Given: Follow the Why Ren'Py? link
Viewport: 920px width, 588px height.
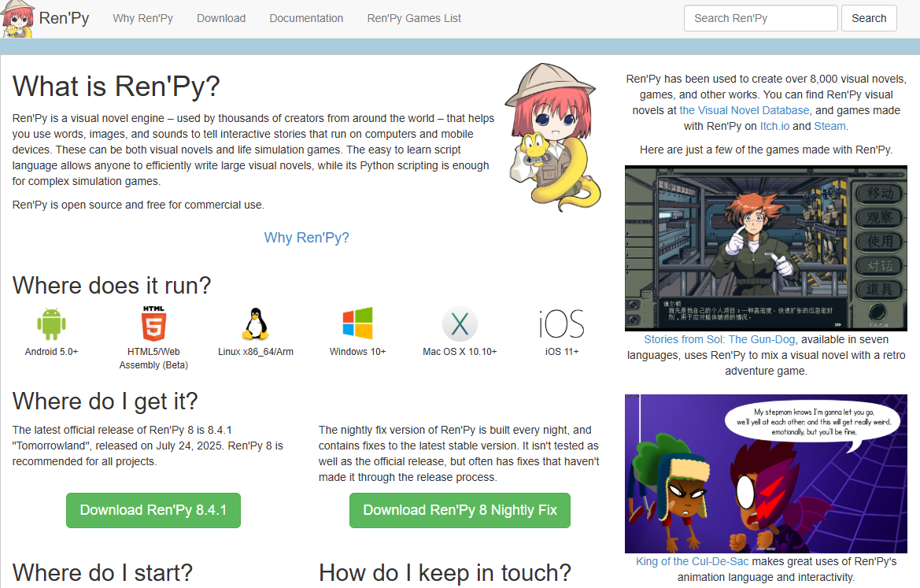Looking at the screenshot, I should coord(306,238).
